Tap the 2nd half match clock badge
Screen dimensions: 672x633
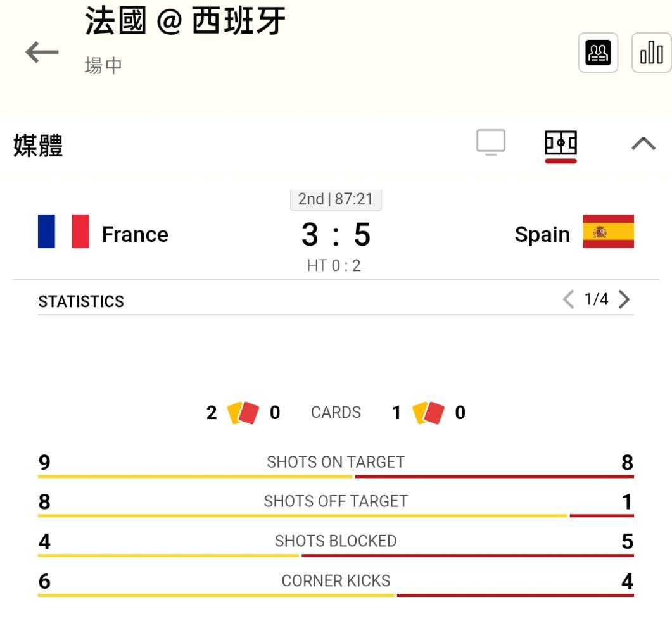[x=336, y=199]
